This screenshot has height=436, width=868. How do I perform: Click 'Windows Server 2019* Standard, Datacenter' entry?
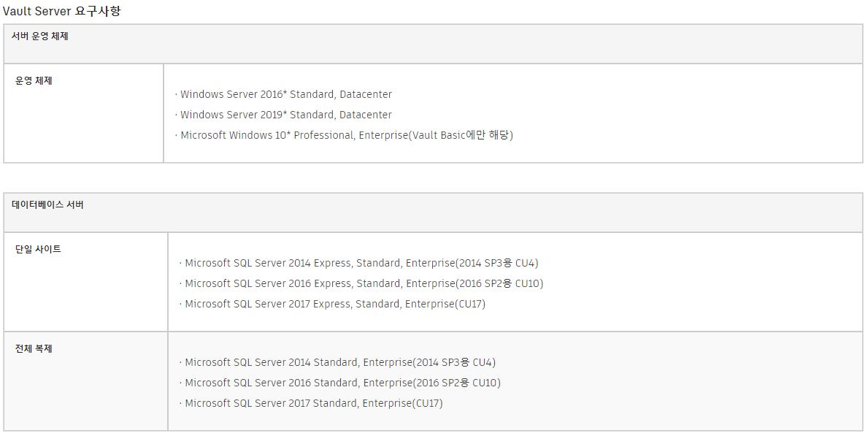[283, 115]
